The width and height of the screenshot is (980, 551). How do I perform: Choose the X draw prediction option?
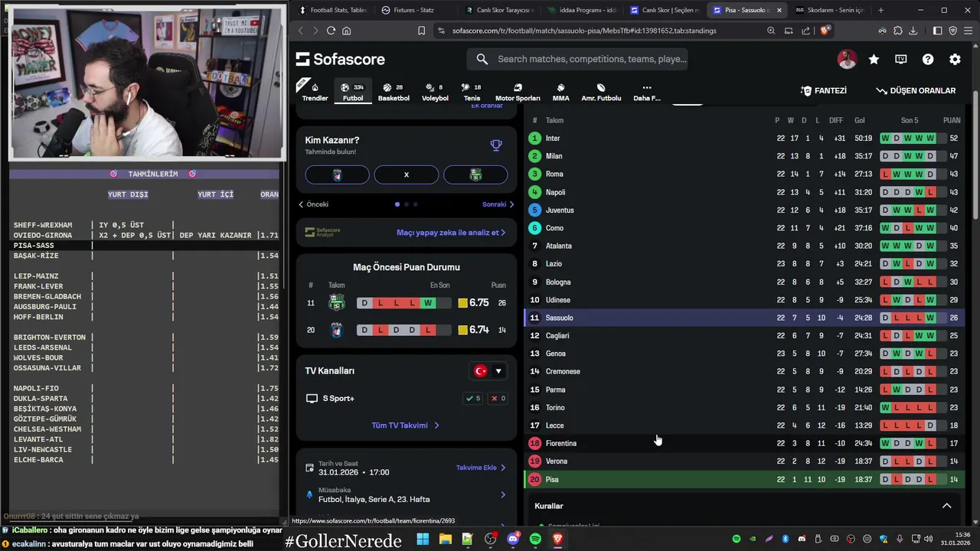(x=407, y=174)
